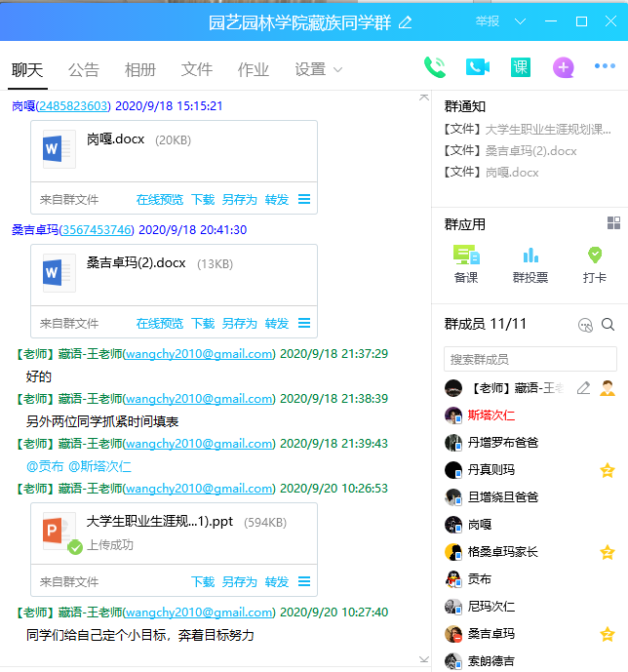Image resolution: width=628 pixels, height=672 pixels.
Task: Click the member search magnifier icon
Action: (x=608, y=325)
